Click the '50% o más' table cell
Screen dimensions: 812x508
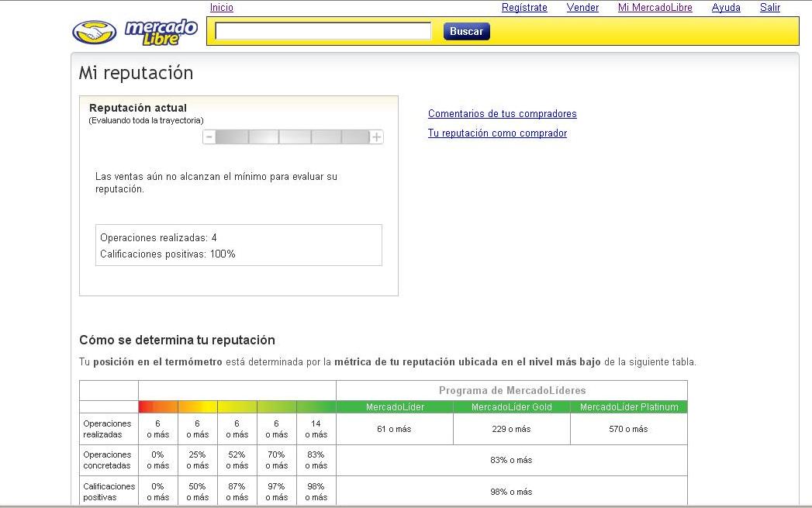197,492
